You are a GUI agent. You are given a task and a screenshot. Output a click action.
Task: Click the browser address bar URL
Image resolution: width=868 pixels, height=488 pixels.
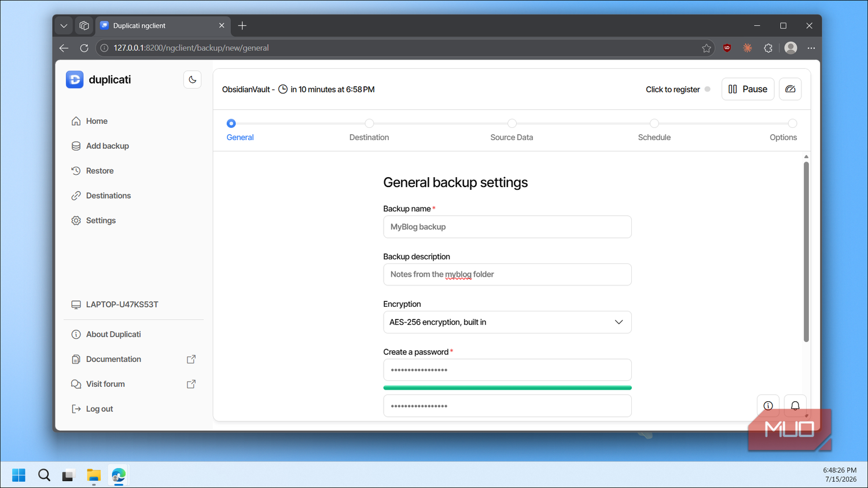tap(191, 48)
